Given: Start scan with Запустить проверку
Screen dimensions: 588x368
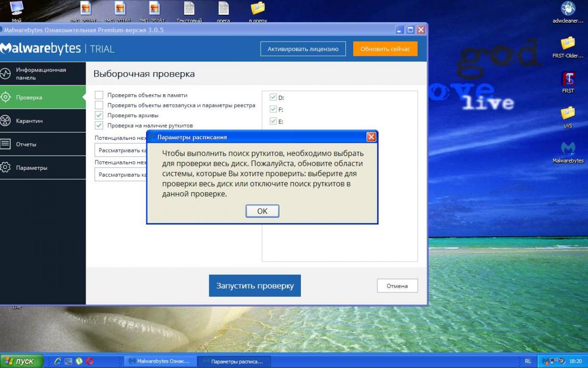Looking at the screenshot, I should click(x=255, y=286).
